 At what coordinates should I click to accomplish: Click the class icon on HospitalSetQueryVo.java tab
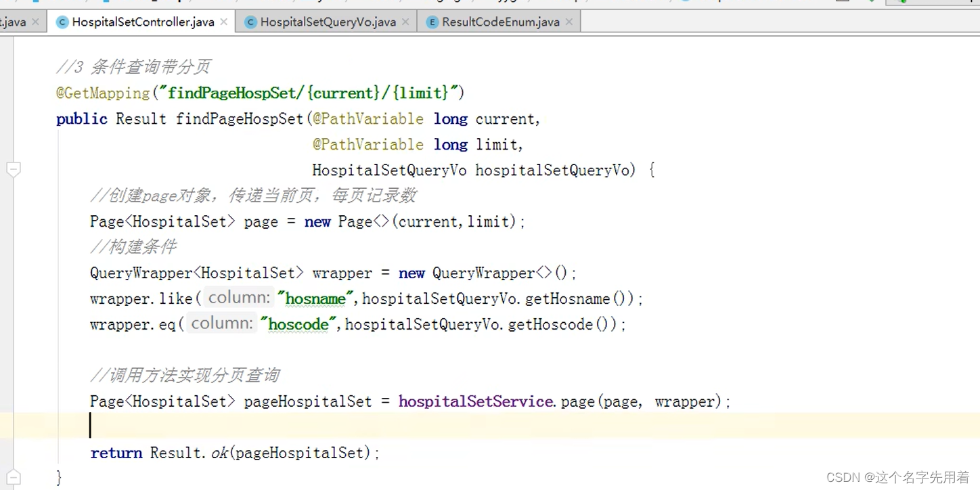click(250, 22)
